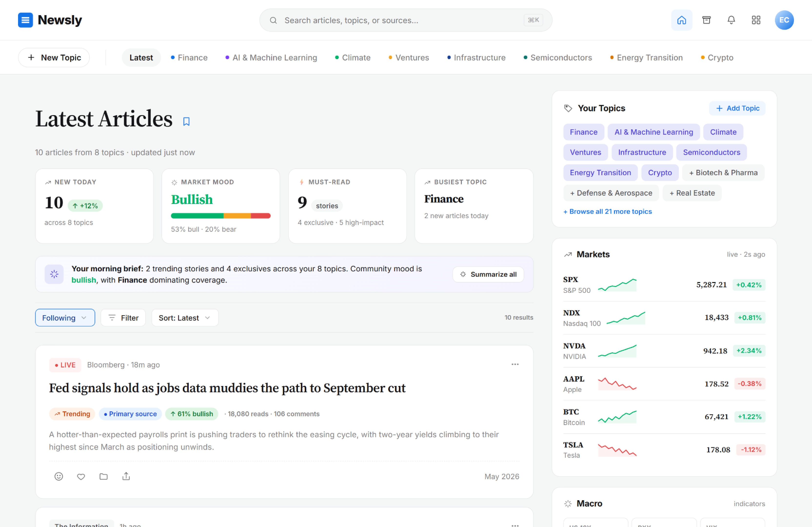Screen dimensions: 812x527
Task: Toggle the Climate chip in Your Topics
Action: pyautogui.click(x=723, y=132)
